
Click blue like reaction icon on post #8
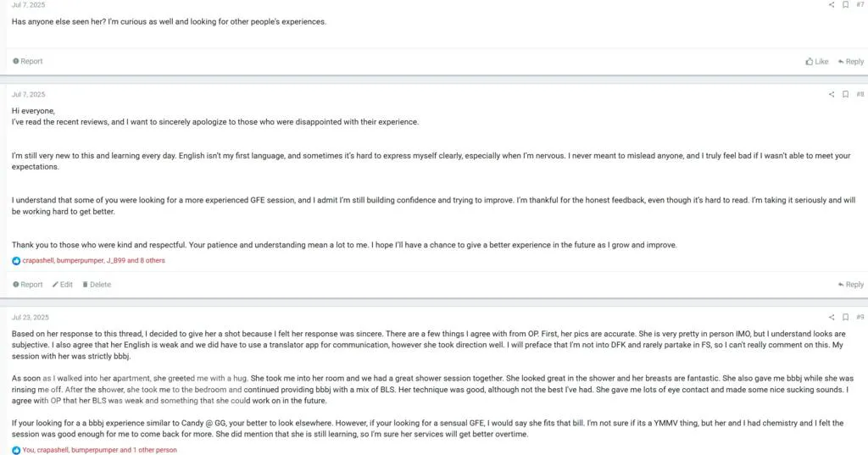(16, 261)
